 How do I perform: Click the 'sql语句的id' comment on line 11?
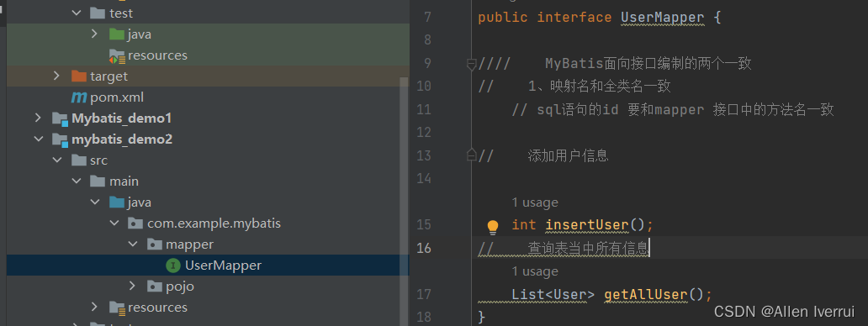pyautogui.click(x=577, y=110)
